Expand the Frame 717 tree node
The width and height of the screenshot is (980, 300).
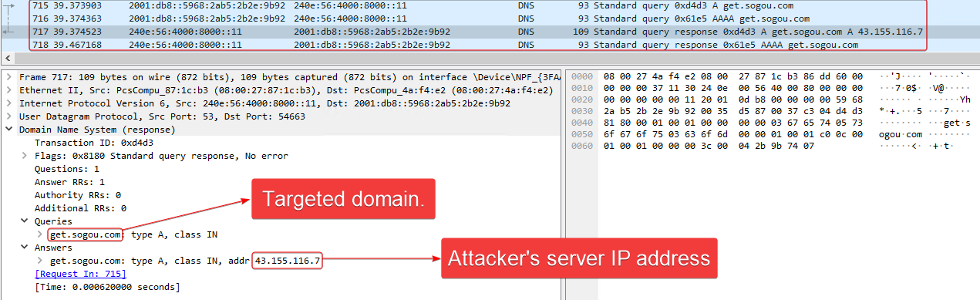(9, 77)
